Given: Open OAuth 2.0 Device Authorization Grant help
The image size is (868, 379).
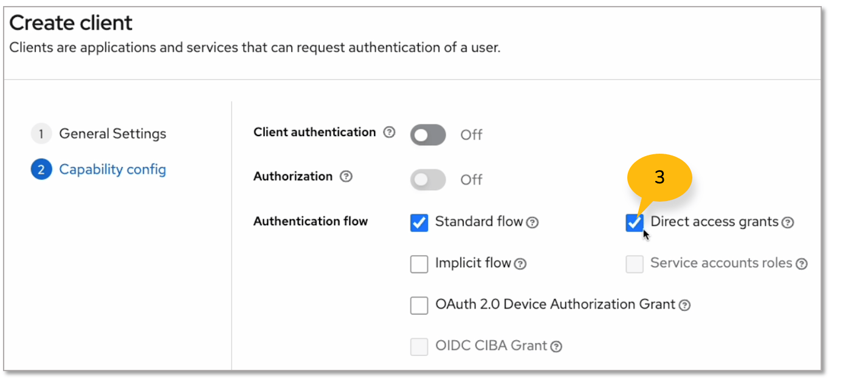Looking at the screenshot, I should [684, 305].
